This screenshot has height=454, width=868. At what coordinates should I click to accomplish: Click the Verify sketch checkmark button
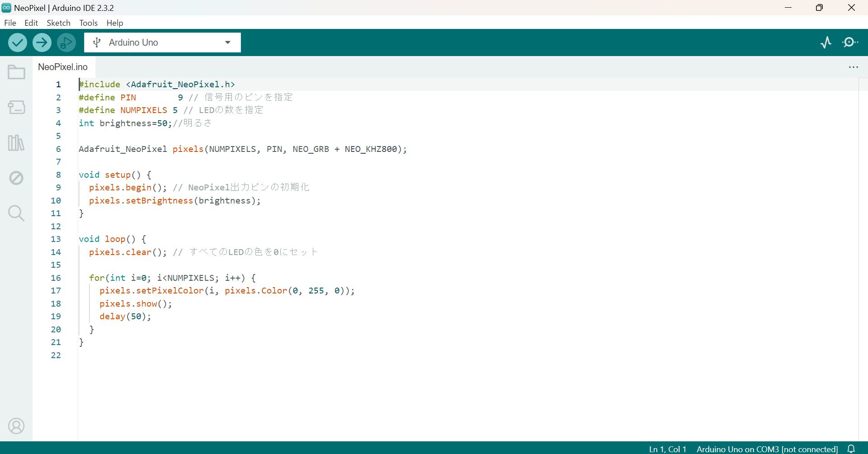coord(18,43)
